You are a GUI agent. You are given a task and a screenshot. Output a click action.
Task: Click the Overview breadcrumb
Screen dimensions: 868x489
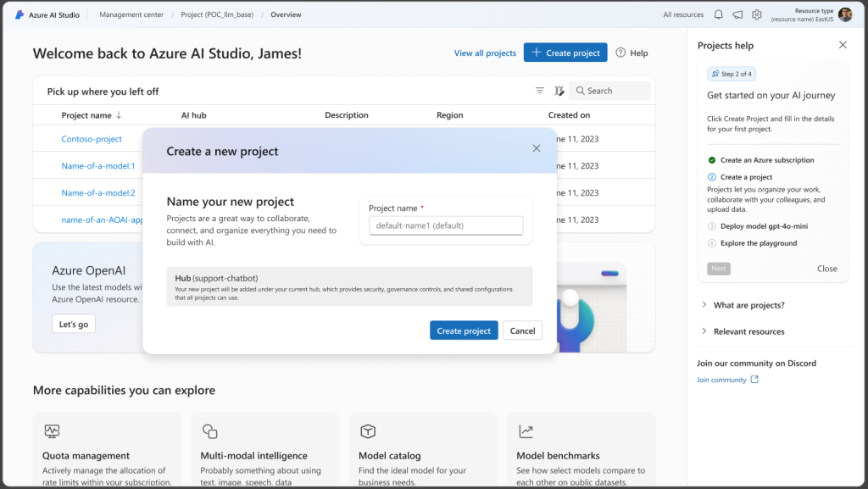286,15
